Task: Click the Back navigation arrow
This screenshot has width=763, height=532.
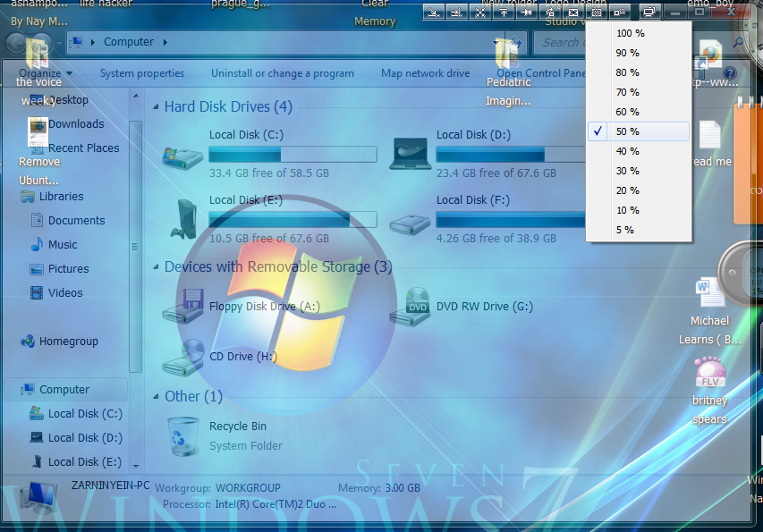Action: pos(16,43)
